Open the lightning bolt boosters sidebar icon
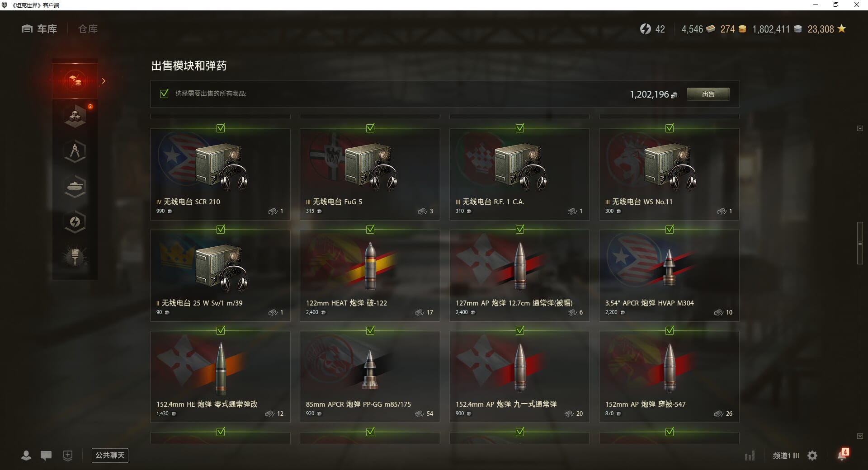 pos(75,222)
